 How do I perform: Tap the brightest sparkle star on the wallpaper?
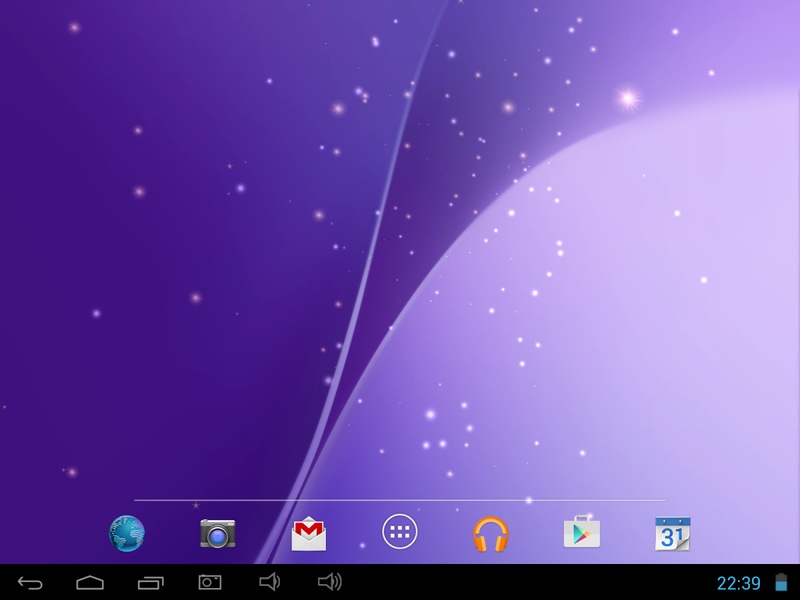pos(628,98)
